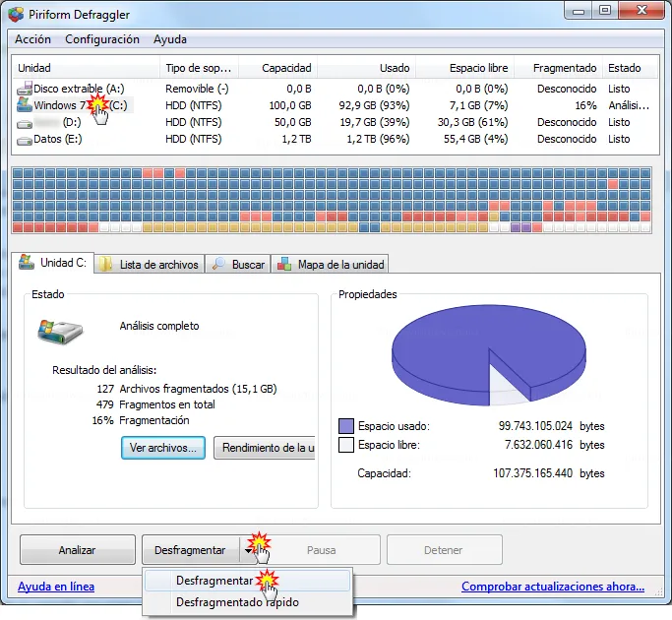Screen dimensions: 672x620
Task: Click the Rendimiento de la unidad button
Action: [265, 448]
